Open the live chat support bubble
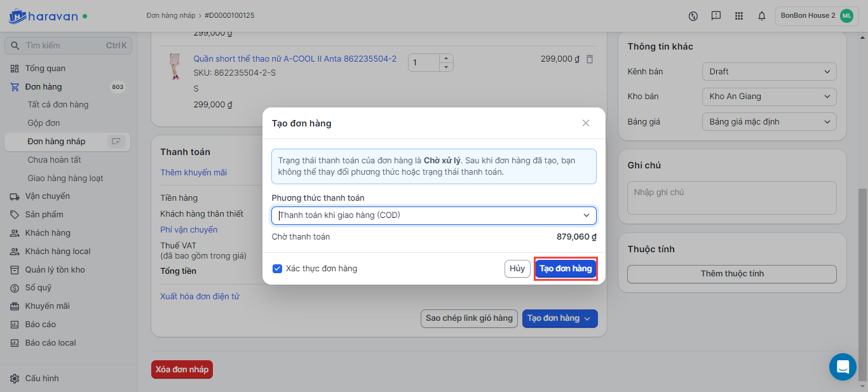This screenshot has width=868, height=392. point(843,367)
